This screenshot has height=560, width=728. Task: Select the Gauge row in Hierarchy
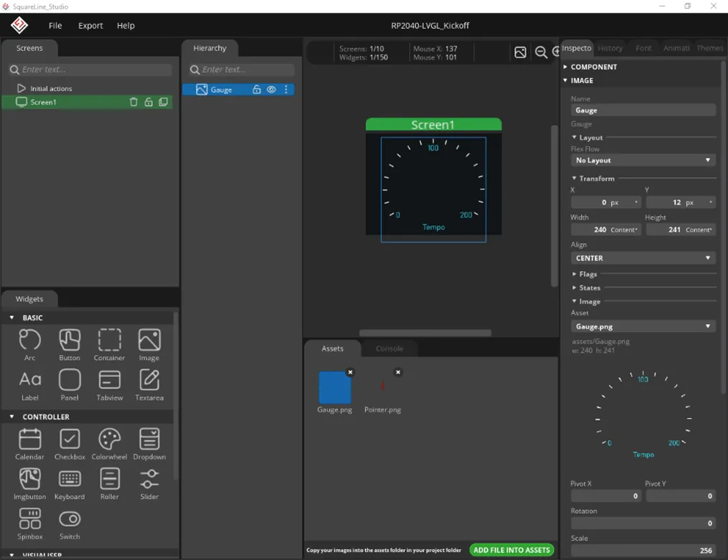[238, 90]
